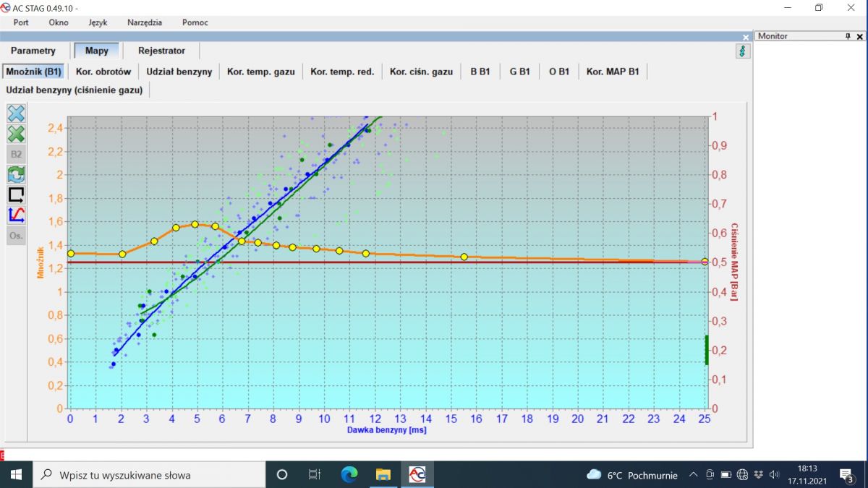The image size is (868, 488).
Task: Select the highest yellow point on orange curve
Action: 195,224
